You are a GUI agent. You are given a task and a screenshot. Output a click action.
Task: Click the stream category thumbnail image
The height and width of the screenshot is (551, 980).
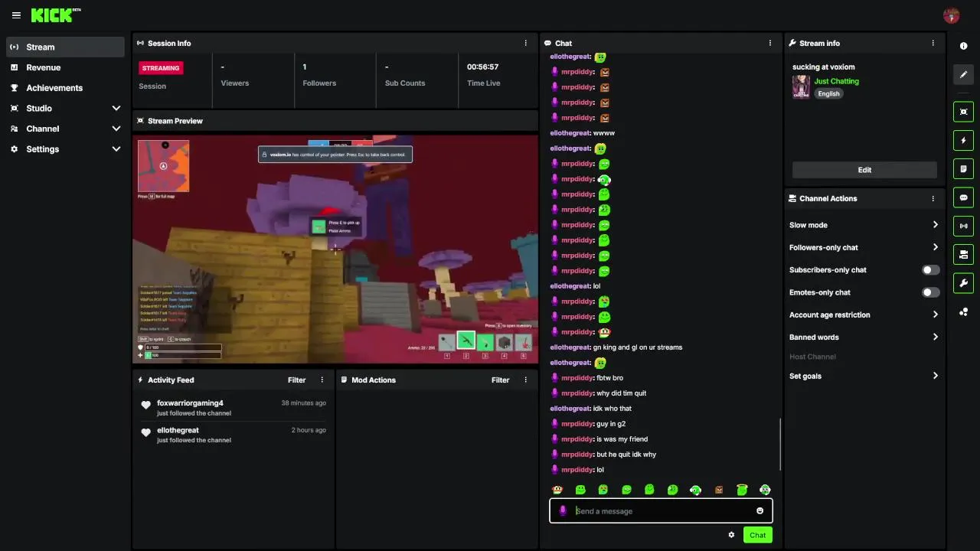801,86
